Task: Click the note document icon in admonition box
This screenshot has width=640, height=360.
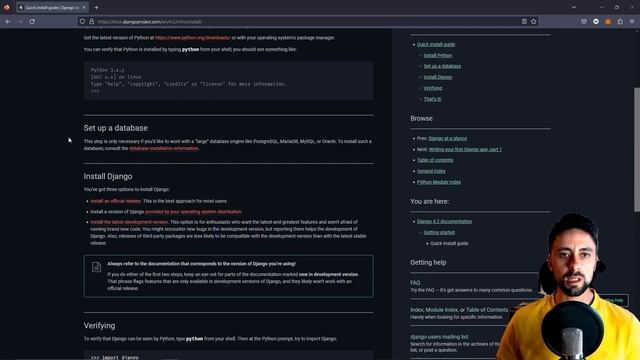Action: tap(96, 267)
